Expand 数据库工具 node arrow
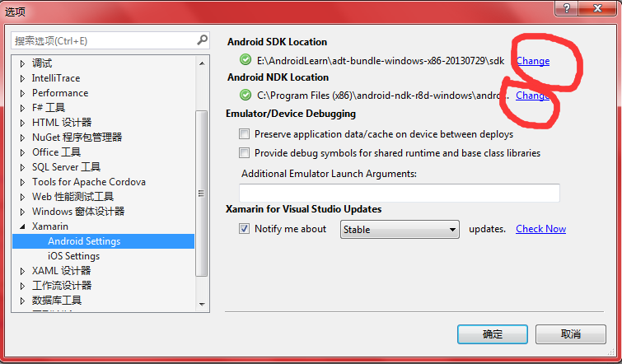 [x=22, y=301]
